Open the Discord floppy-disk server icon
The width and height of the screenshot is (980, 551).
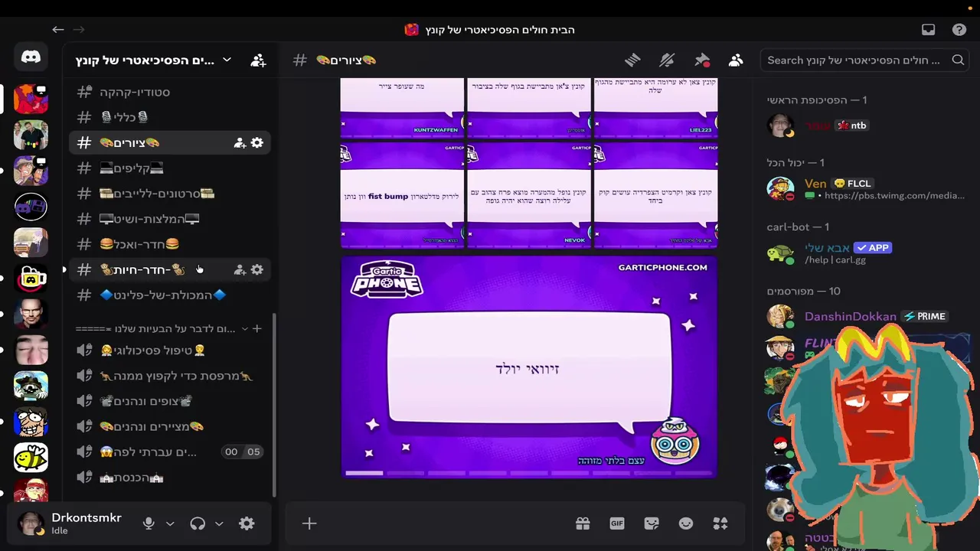click(31, 207)
